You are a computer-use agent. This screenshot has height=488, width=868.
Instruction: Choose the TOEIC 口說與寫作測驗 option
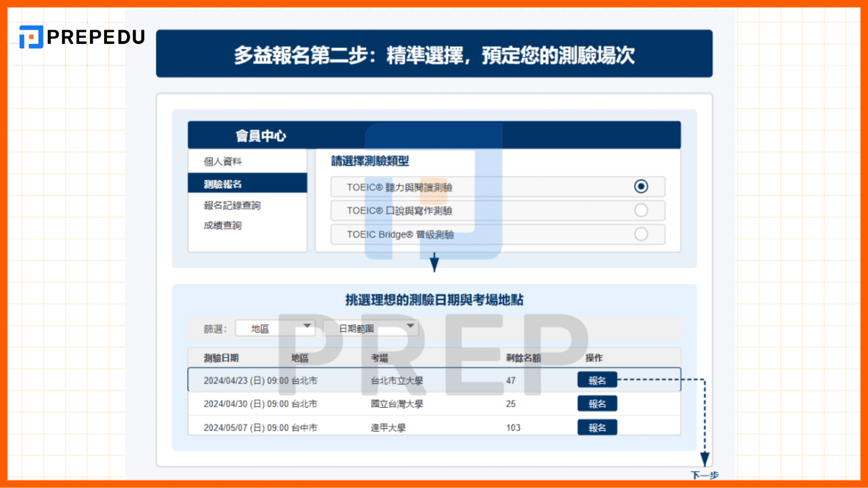pyautogui.click(x=642, y=210)
